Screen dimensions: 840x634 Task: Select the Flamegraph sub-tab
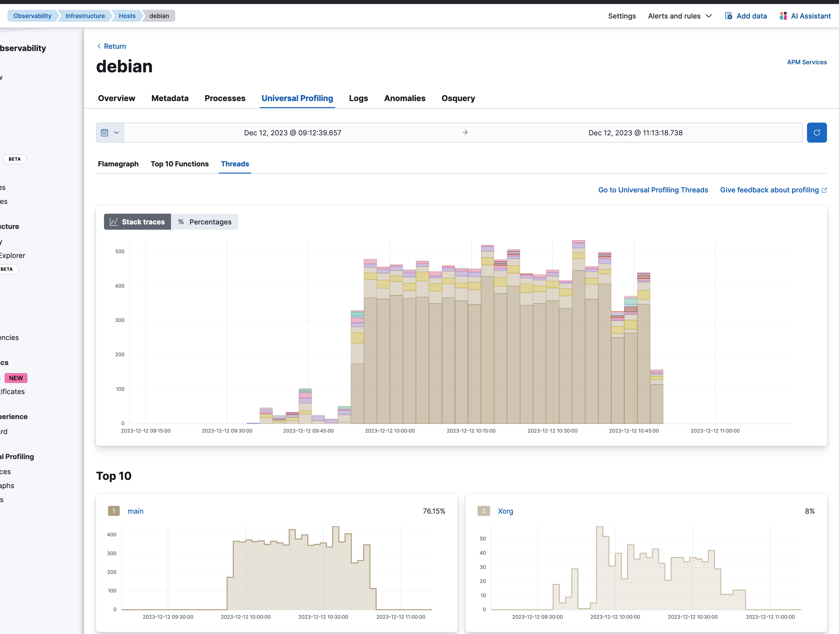pos(118,164)
